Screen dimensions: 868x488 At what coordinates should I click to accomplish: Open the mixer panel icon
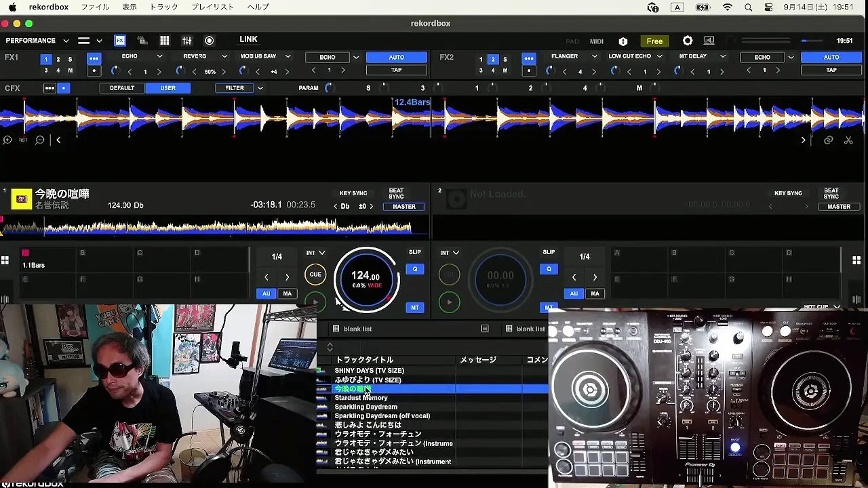[x=186, y=41]
